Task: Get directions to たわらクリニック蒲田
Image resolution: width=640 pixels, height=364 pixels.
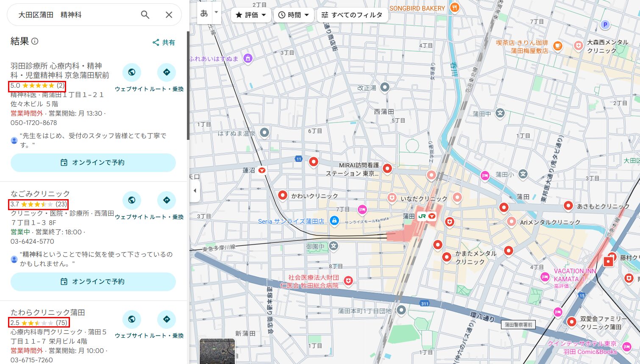Action: tap(167, 319)
